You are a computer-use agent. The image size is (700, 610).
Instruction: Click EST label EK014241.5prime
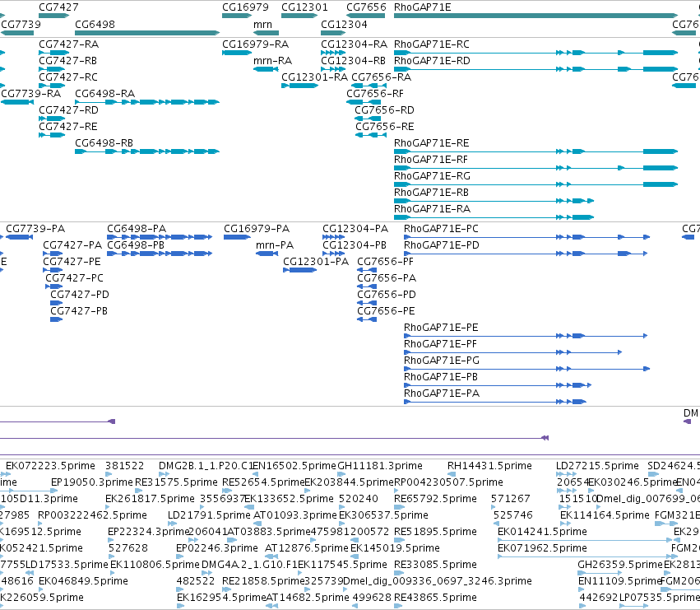point(542,531)
